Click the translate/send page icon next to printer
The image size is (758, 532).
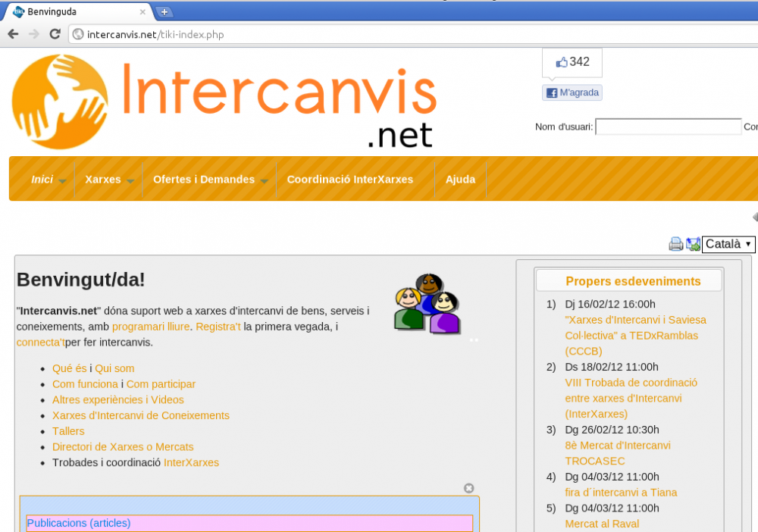(x=693, y=244)
